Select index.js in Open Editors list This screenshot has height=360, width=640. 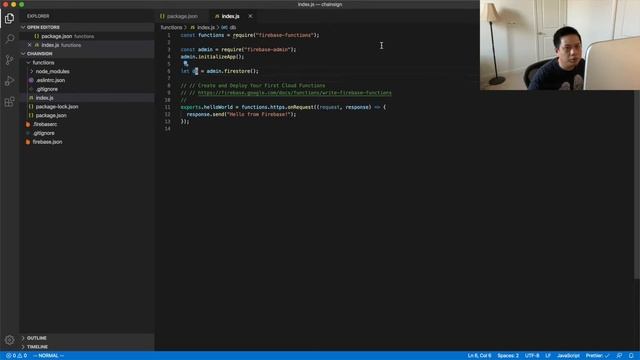[87, 45]
